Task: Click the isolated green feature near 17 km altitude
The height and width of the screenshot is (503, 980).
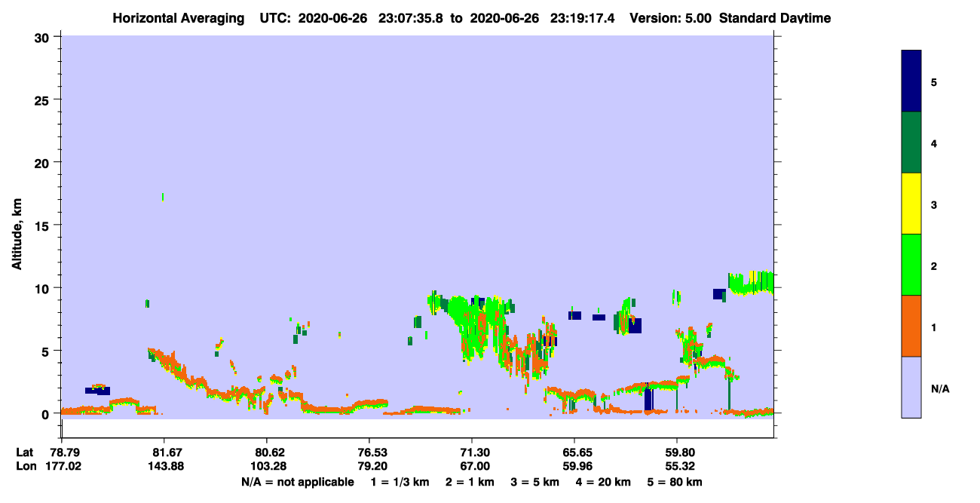Action: (163, 198)
